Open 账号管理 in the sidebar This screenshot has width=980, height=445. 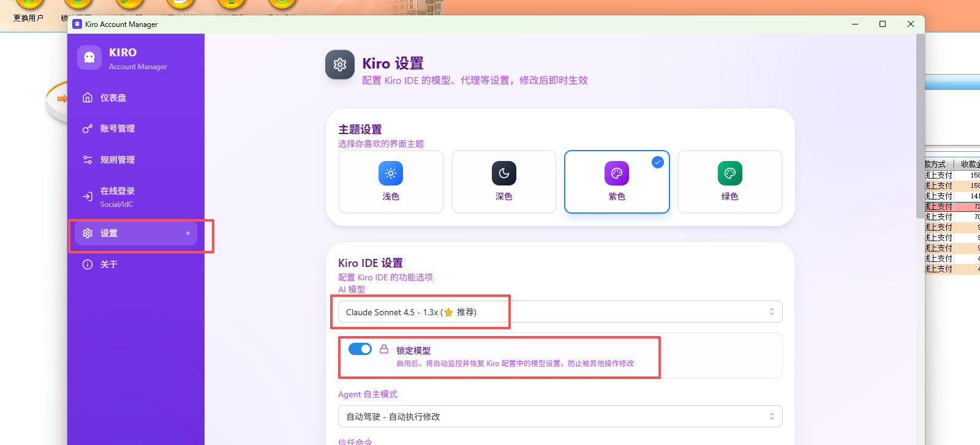tap(136, 129)
